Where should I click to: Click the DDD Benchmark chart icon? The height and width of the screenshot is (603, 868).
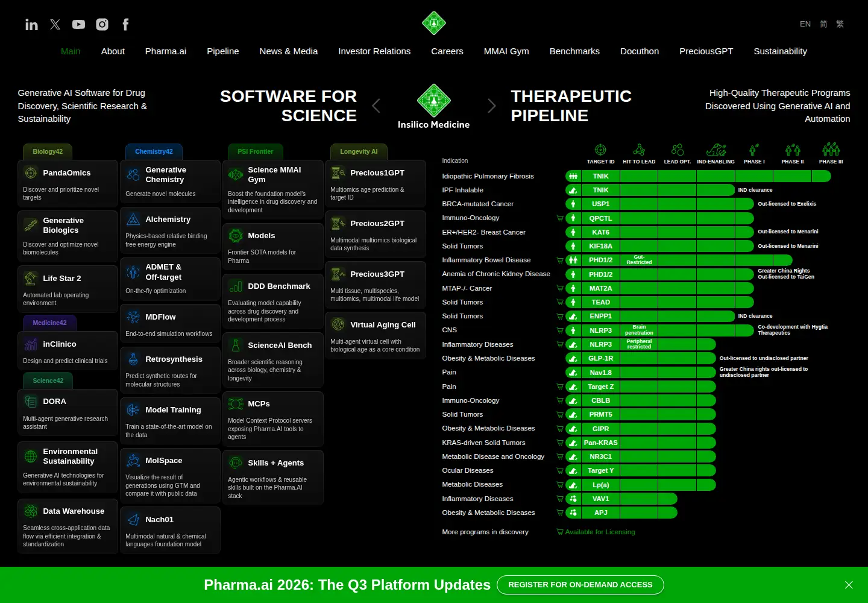pyautogui.click(x=236, y=286)
